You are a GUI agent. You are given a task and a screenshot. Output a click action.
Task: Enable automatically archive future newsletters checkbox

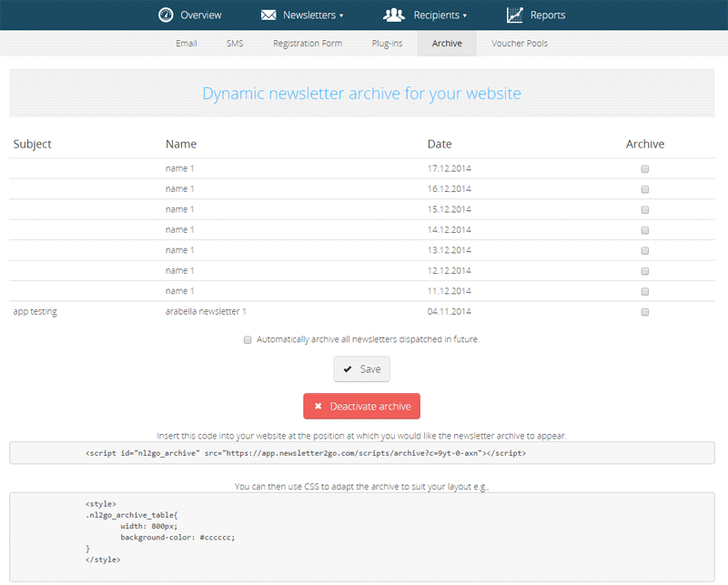(248, 340)
